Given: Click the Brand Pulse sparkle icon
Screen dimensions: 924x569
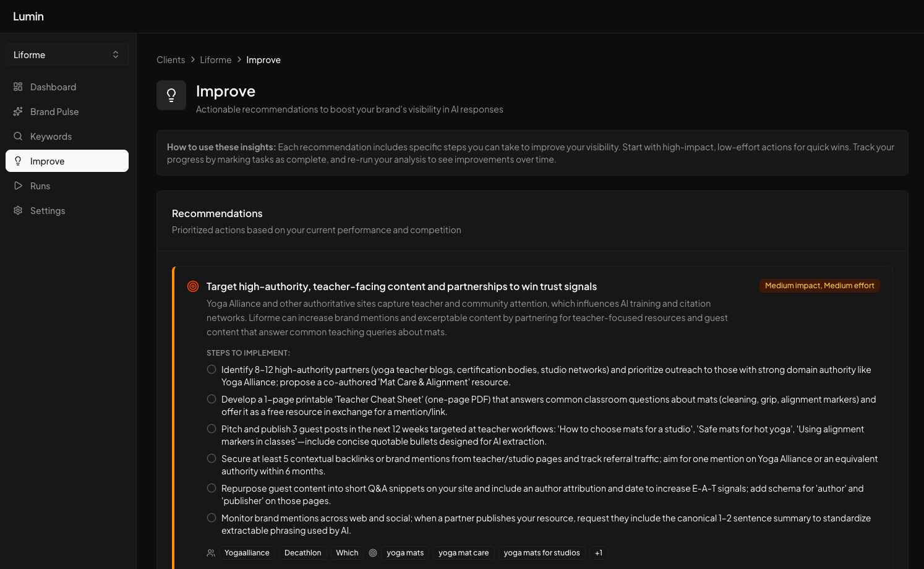Looking at the screenshot, I should click(x=18, y=111).
